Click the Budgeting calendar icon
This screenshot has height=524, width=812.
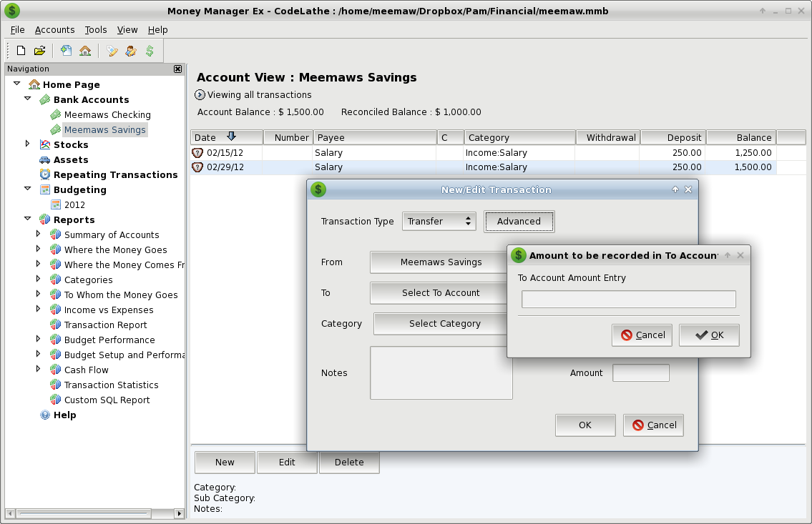tap(45, 190)
